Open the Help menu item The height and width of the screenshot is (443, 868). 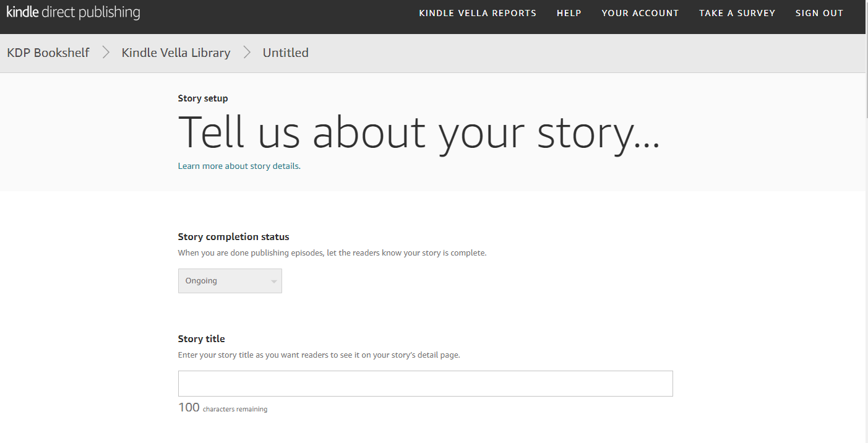coord(569,13)
